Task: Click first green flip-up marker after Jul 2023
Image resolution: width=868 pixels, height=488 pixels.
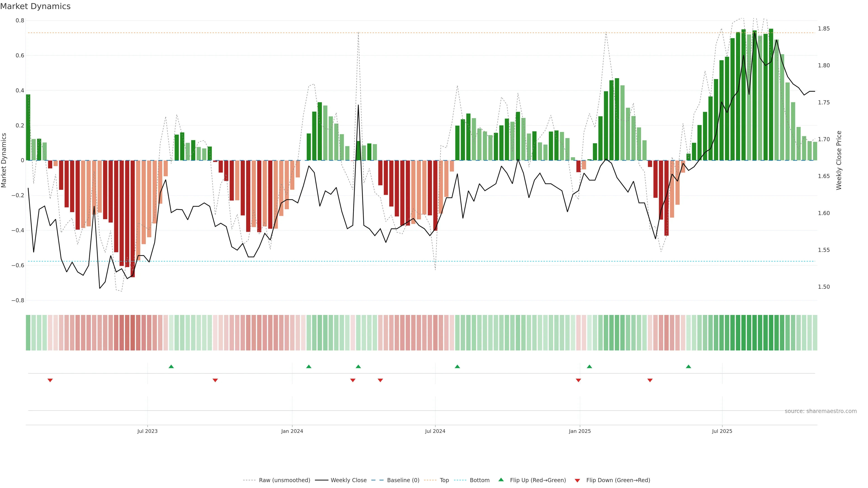Action: pyautogui.click(x=171, y=366)
